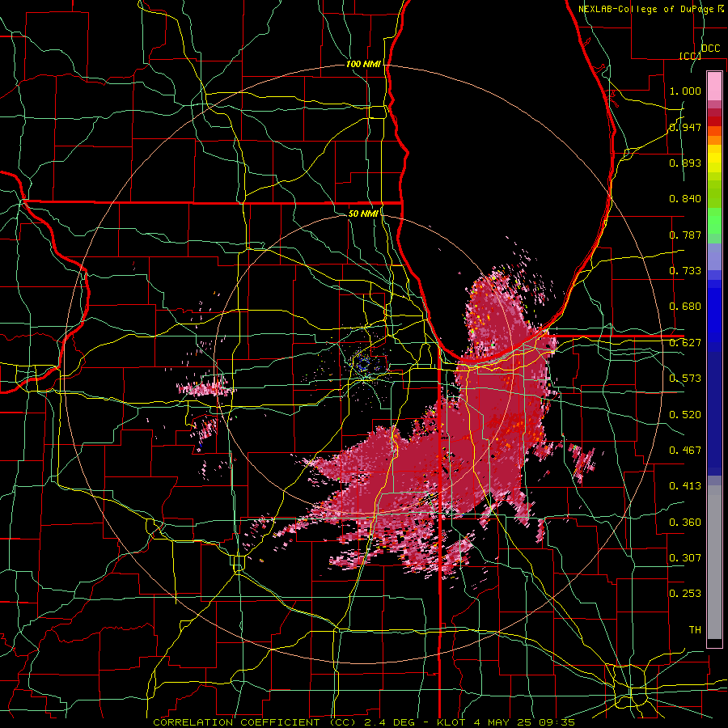Click the 0.733 color scale label

[x=685, y=271]
